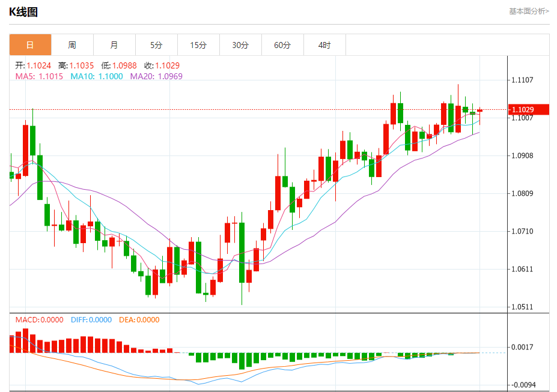Click the MA10: 1.1000 indicator label

tap(97, 76)
